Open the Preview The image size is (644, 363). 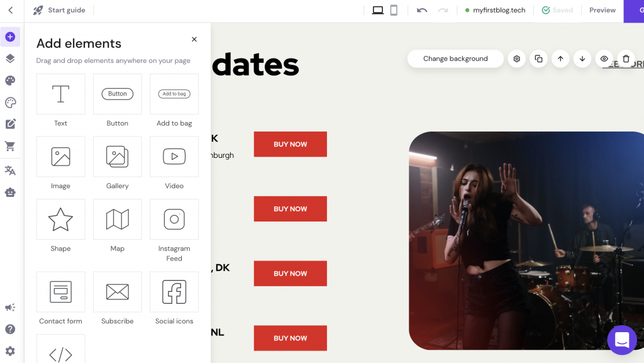point(602,10)
